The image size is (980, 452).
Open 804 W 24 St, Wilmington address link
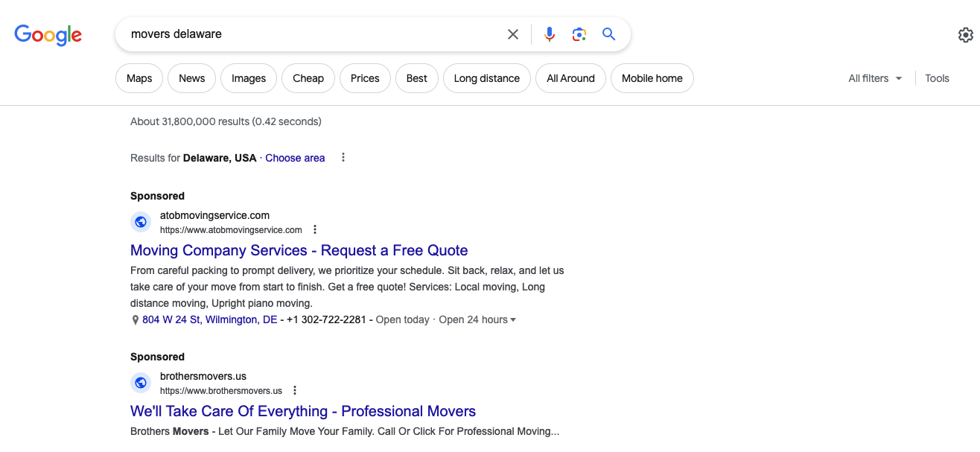(x=209, y=319)
